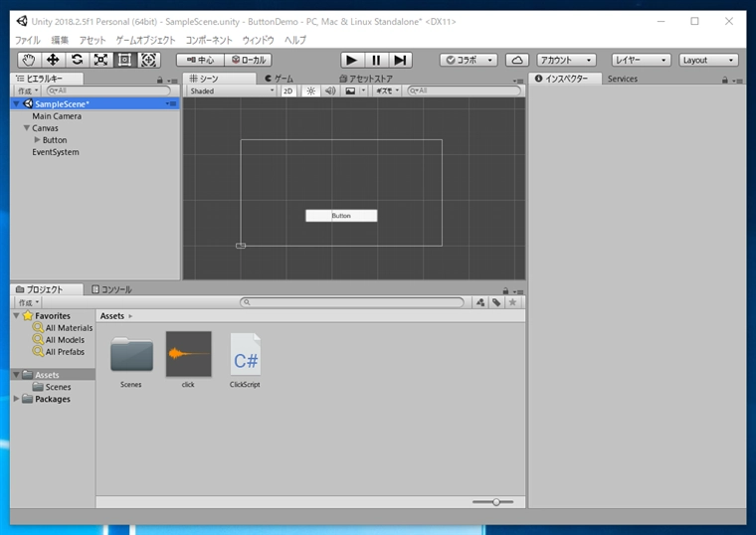Click the 中心 pivot mode button
The image size is (756, 535).
(x=200, y=60)
